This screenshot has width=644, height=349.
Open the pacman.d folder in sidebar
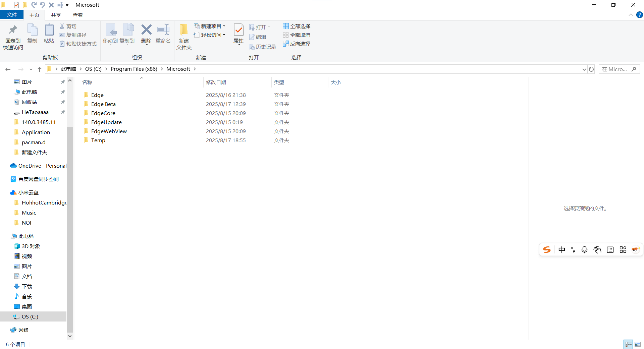point(34,142)
